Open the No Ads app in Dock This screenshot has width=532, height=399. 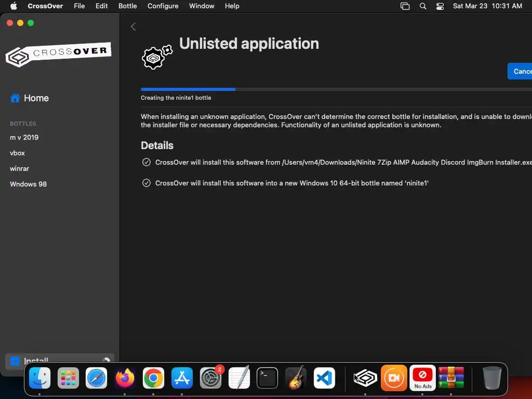tap(422, 378)
